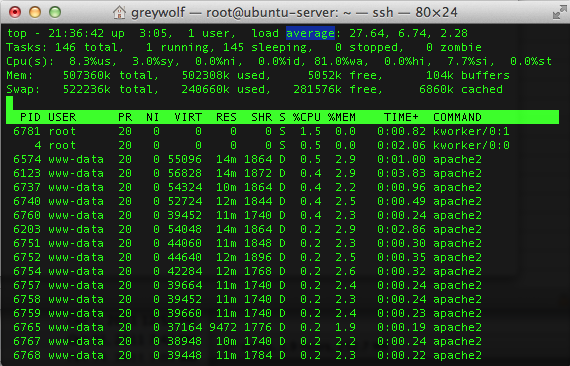570x366 pixels.
Task: Click the USER column header
Action: (x=62, y=117)
